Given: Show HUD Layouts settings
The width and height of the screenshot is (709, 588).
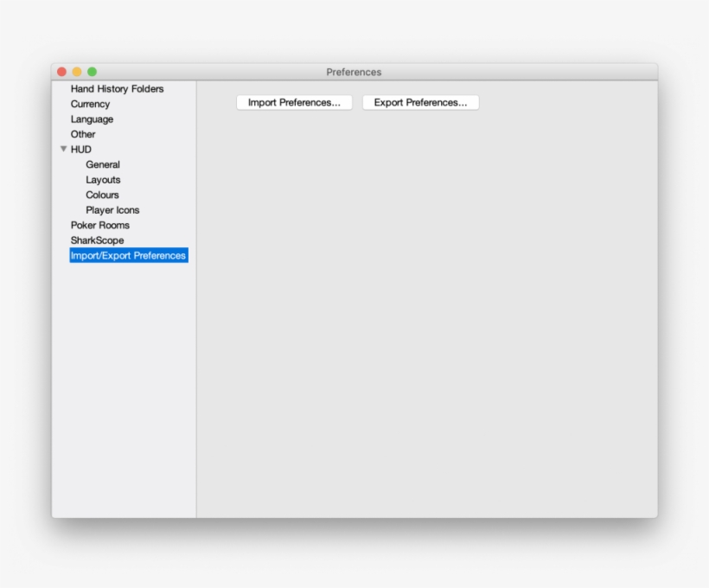Looking at the screenshot, I should pyautogui.click(x=103, y=180).
